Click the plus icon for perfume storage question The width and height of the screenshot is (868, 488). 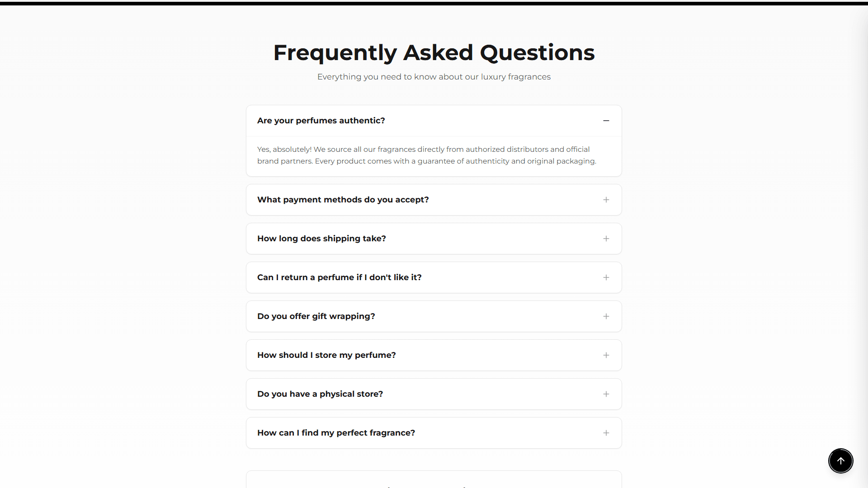606,355
